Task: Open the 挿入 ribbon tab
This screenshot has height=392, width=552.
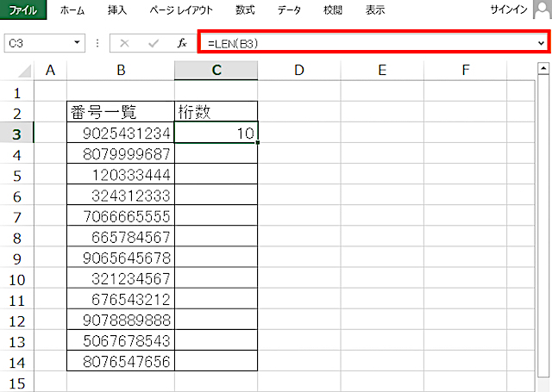Action: click(118, 11)
